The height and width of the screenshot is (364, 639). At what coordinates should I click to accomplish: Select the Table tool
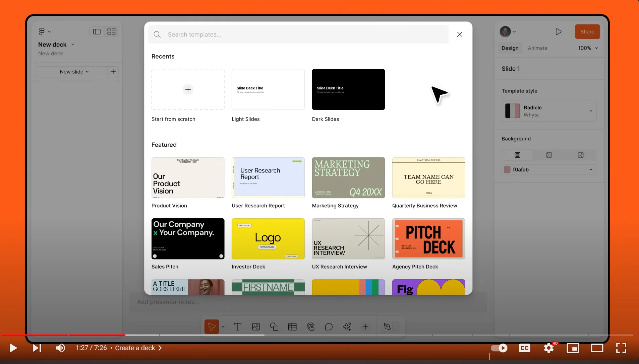pyautogui.click(x=292, y=327)
